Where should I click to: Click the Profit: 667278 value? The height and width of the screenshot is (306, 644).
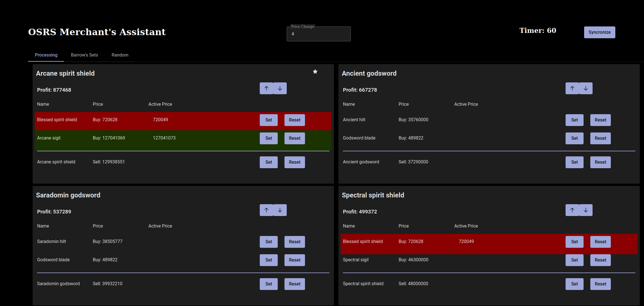[360, 90]
